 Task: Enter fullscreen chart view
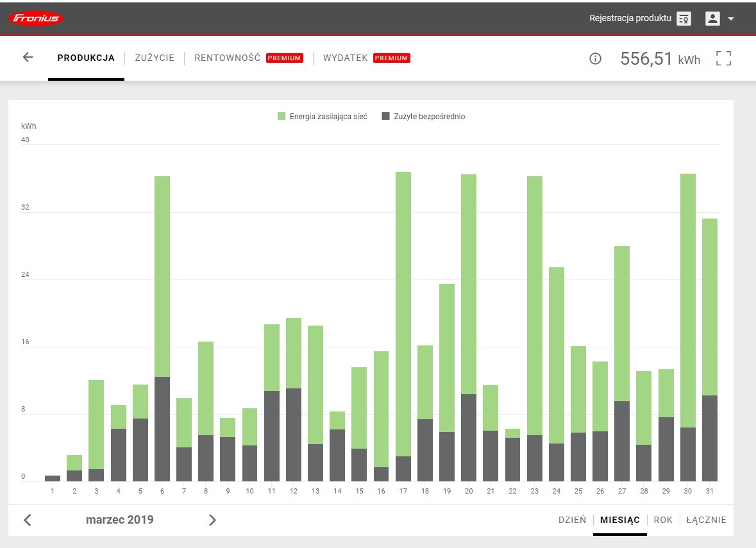point(723,59)
